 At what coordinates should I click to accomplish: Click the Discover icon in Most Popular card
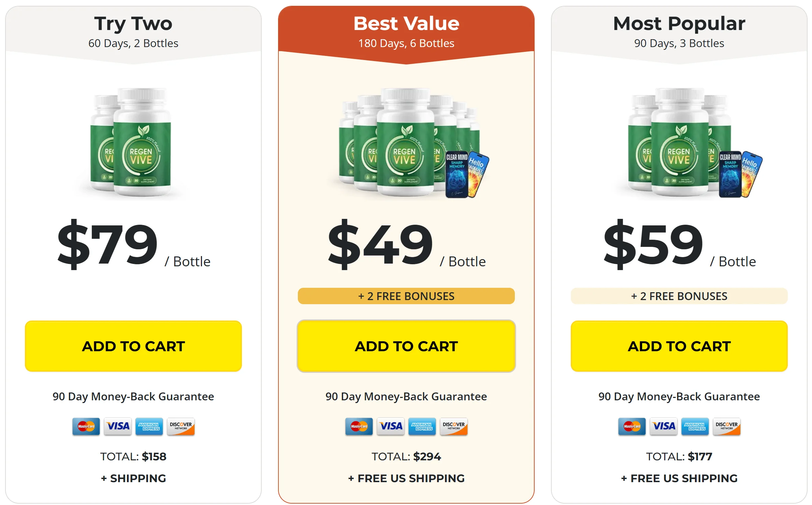[727, 426]
